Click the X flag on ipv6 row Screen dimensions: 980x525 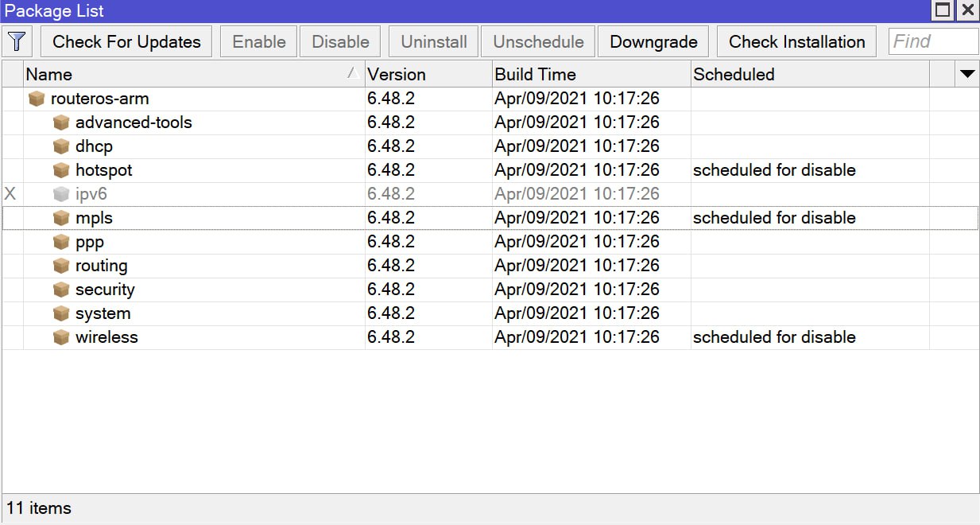10,194
